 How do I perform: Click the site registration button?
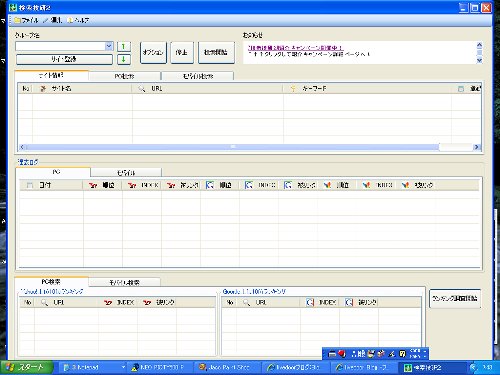click(x=64, y=59)
